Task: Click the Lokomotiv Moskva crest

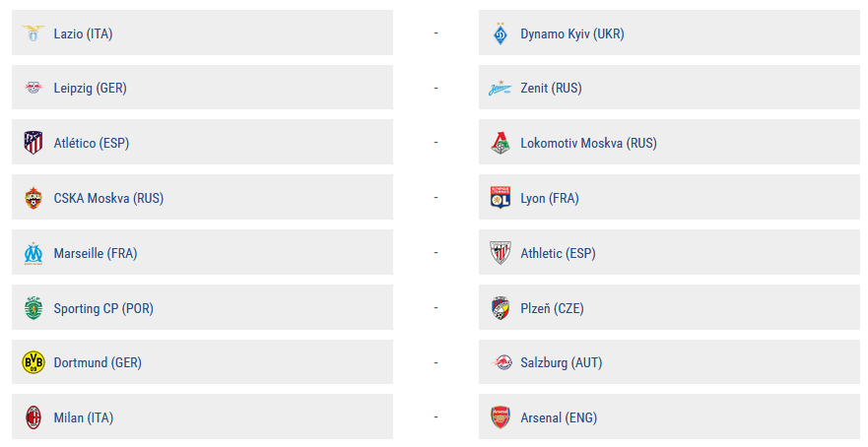Action: click(501, 142)
